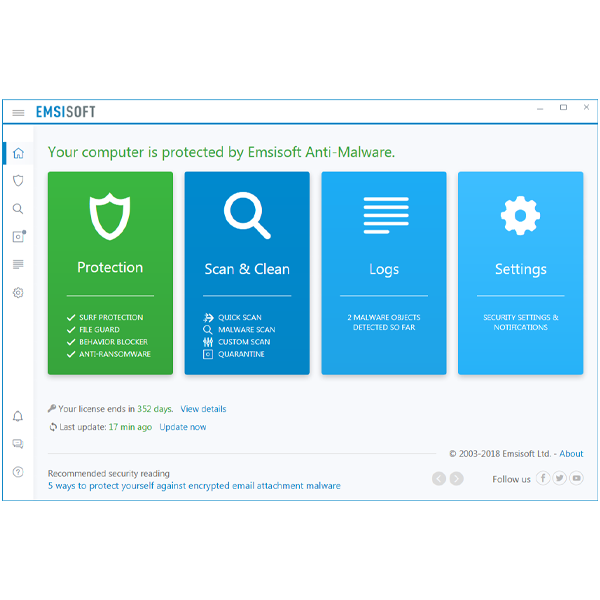
Task: Open Custom Scan option
Action: click(244, 342)
